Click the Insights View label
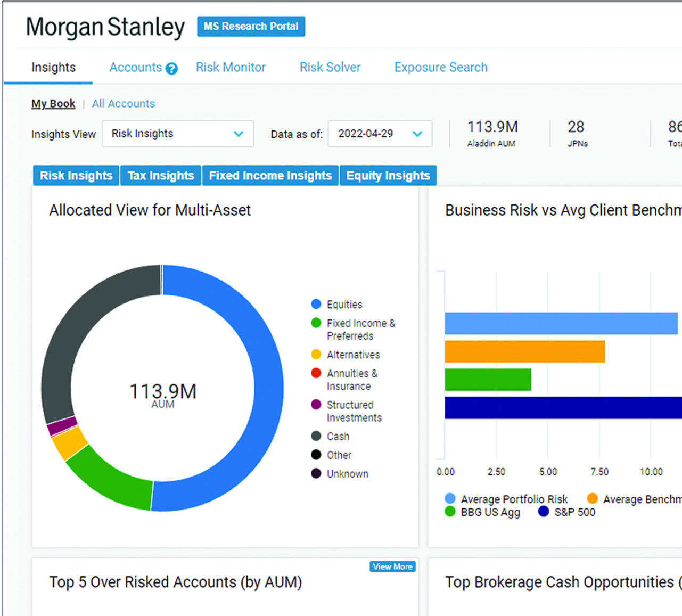Image resolution: width=682 pixels, height=616 pixels. click(63, 134)
